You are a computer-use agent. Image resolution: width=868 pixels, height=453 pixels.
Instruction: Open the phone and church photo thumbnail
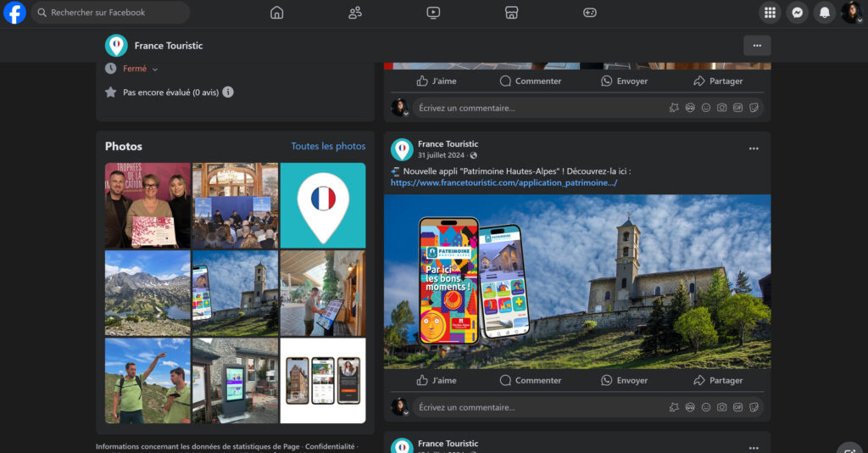pyautogui.click(x=236, y=293)
